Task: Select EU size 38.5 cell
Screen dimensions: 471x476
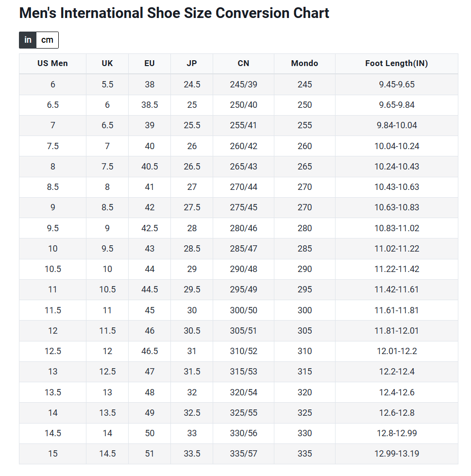Action: 150,105
